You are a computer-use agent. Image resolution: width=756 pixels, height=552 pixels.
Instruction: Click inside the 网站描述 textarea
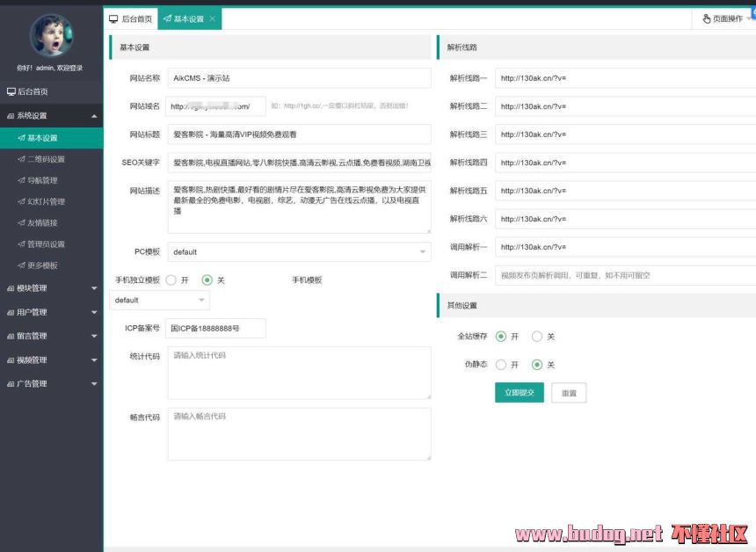point(299,207)
